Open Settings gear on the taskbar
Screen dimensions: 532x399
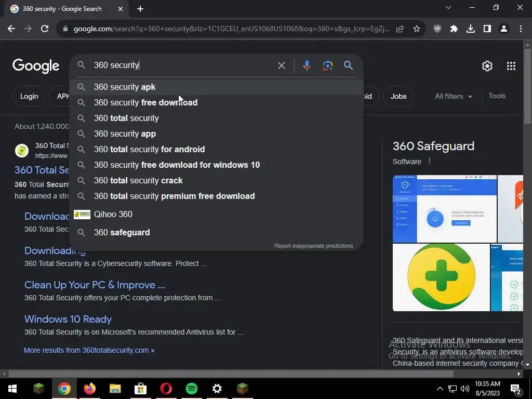coord(217,389)
